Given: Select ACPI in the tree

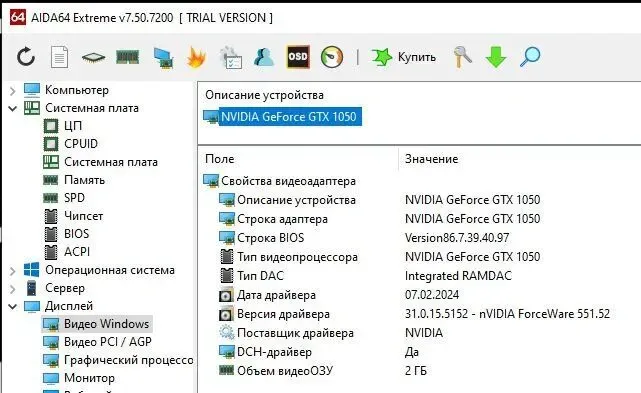Looking at the screenshot, I should pyautogui.click(x=77, y=252).
